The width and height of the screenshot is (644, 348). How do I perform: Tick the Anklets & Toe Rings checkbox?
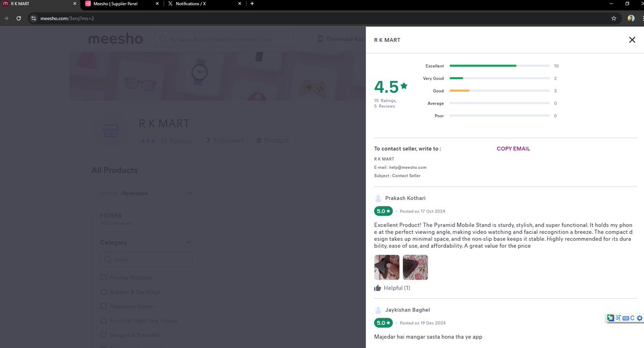(104, 292)
